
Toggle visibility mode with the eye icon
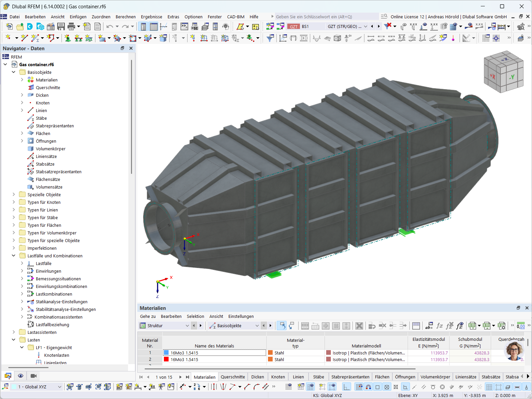[x=21, y=375]
